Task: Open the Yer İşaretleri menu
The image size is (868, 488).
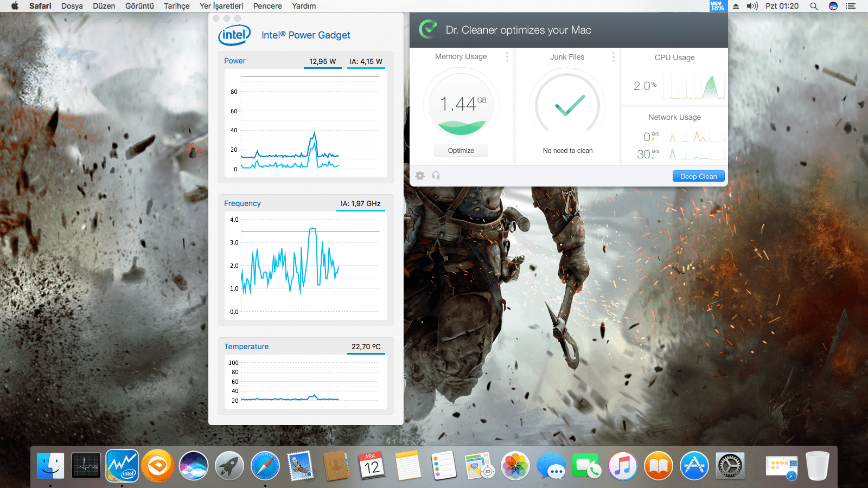Action: tap(221, 6)
